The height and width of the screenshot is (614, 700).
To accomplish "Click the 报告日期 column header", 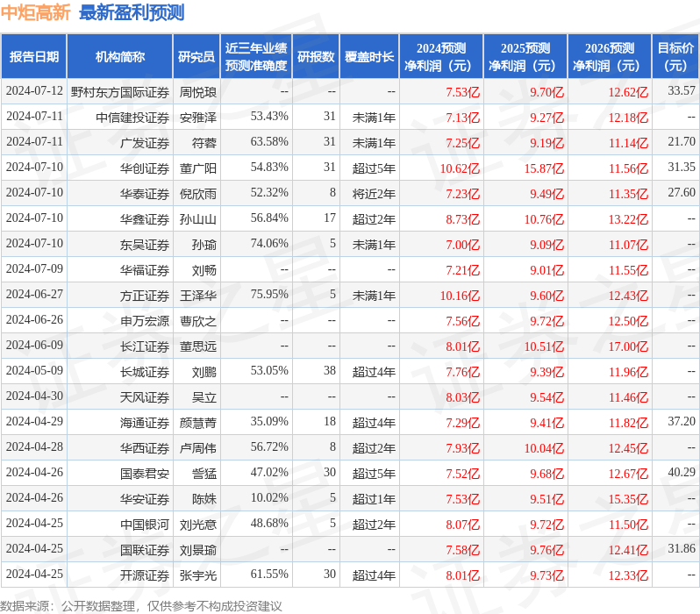I will pos(34,57).
